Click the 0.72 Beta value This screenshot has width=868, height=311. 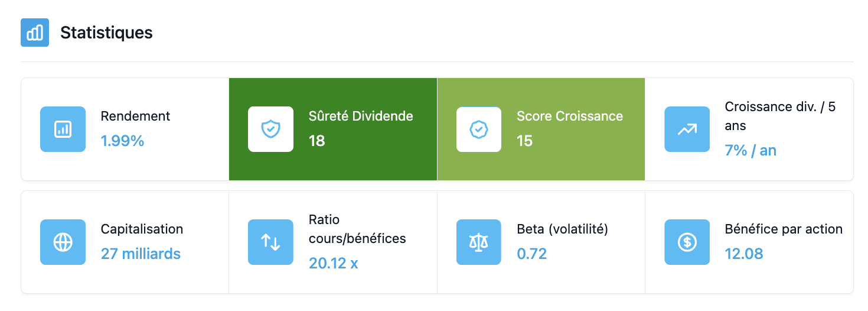point(532,254)
